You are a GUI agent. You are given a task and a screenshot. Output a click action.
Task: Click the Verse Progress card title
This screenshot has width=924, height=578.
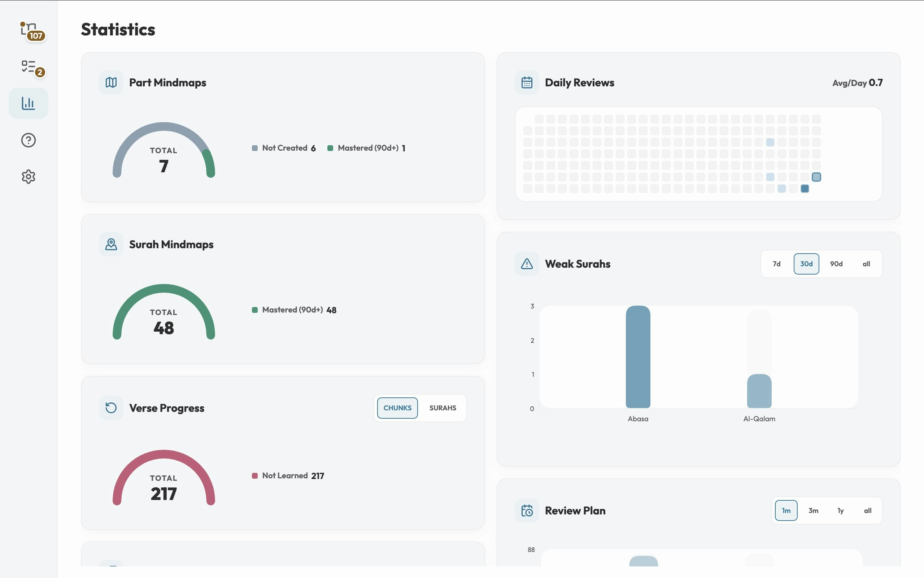pos(167,408)
